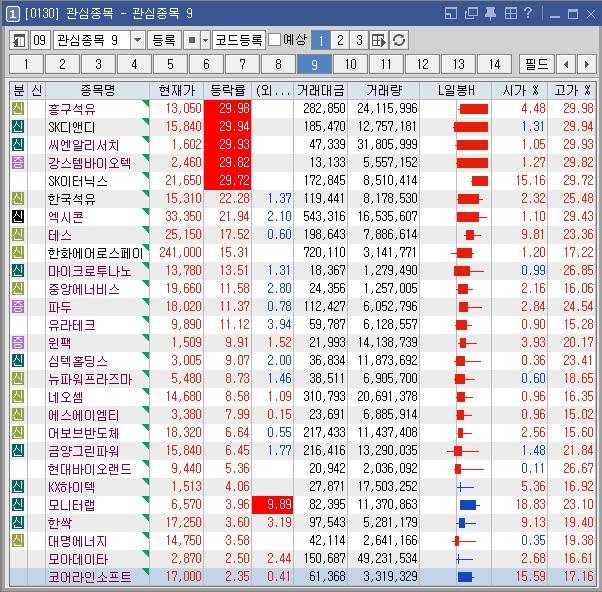Click the screen layout icon in title bar
Viewport: 602px width, 592px height.
451,13
